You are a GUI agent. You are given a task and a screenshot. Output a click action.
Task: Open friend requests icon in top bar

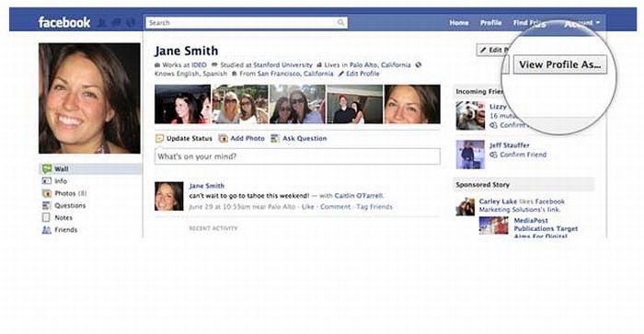[x=101, y=23]
